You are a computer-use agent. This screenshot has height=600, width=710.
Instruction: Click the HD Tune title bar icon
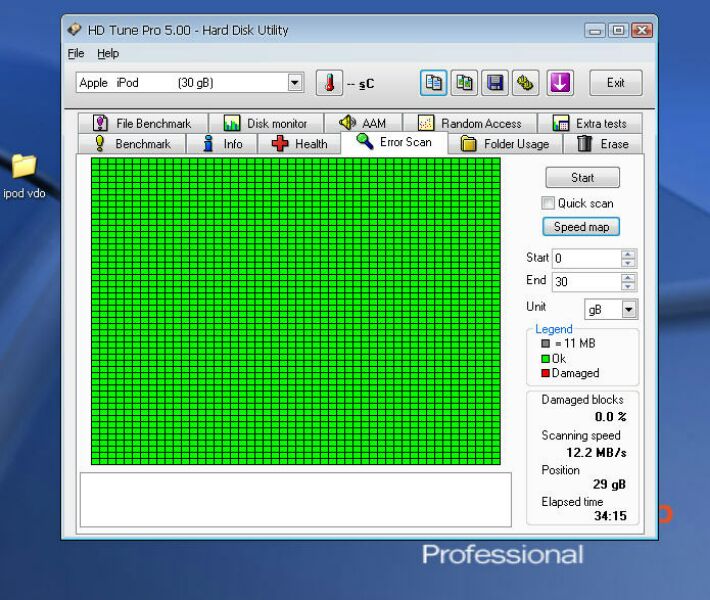click(75, 30)
